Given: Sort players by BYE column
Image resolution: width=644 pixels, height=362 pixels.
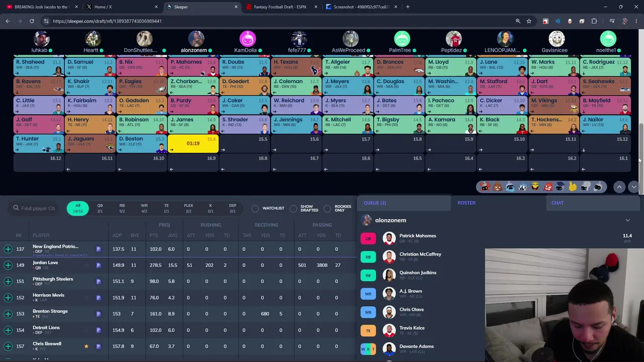Looking at the screenshot, I should tap(135, 235).
